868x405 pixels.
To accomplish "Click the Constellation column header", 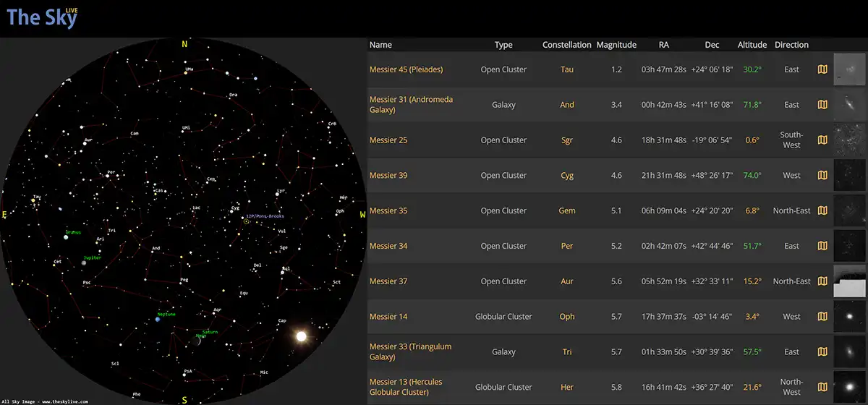I will point(567,45).
